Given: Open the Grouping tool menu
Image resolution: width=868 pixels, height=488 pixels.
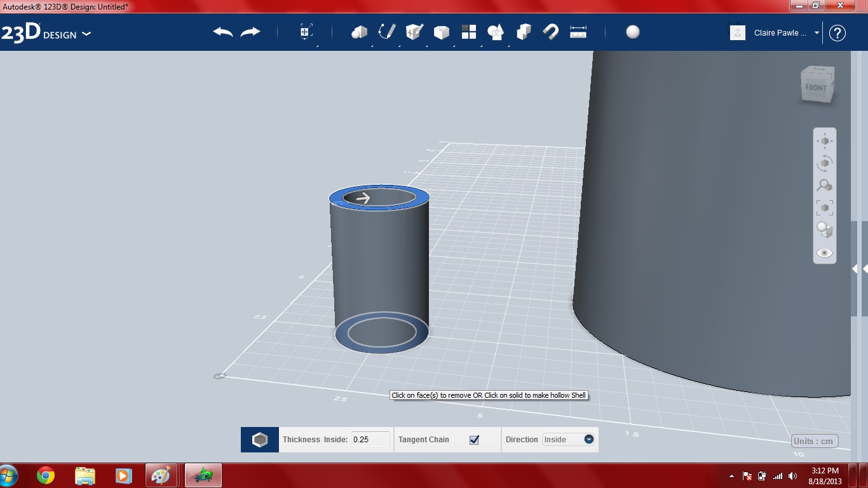Looking at the screenshot, I should [496, 32].
